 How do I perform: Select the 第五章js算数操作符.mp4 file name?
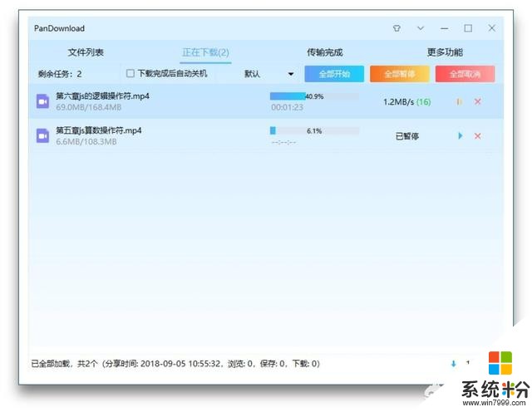(x=99, y=130)
